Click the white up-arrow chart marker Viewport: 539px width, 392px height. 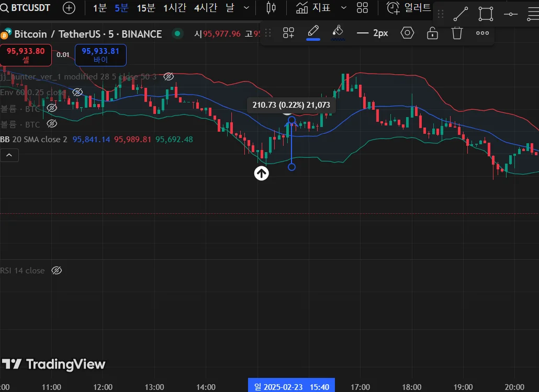point(261,174)
